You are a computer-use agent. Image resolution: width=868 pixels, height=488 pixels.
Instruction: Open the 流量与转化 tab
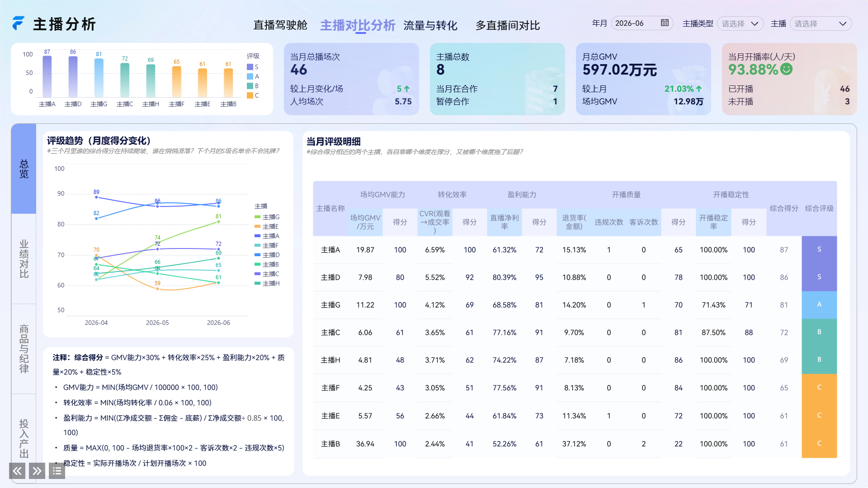430,25
